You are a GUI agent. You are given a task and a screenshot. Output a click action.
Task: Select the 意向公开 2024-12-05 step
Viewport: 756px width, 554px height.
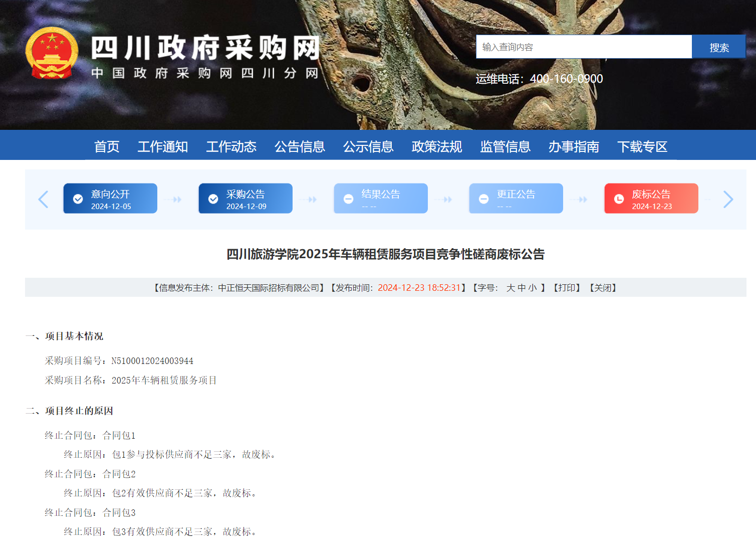[x=110, y=199]
